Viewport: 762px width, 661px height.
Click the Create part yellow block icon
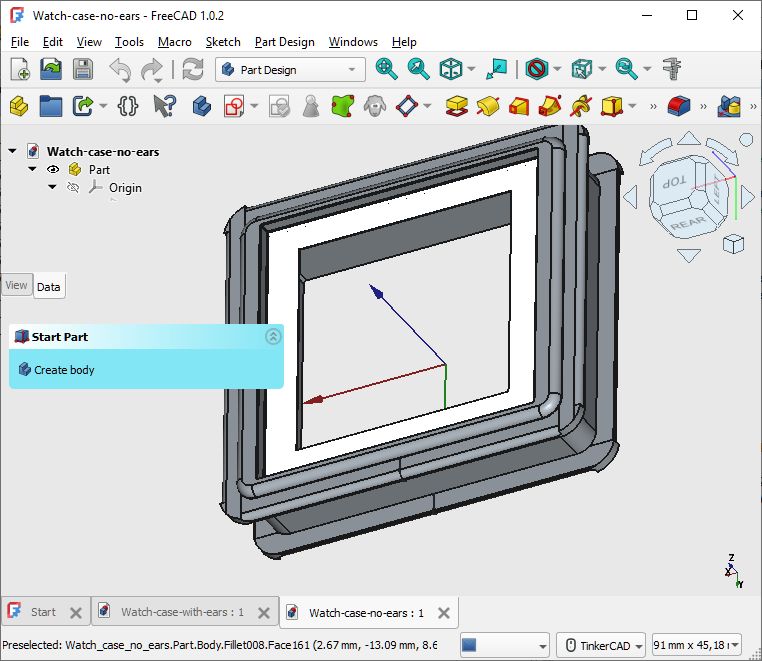(x=19, y=106)
